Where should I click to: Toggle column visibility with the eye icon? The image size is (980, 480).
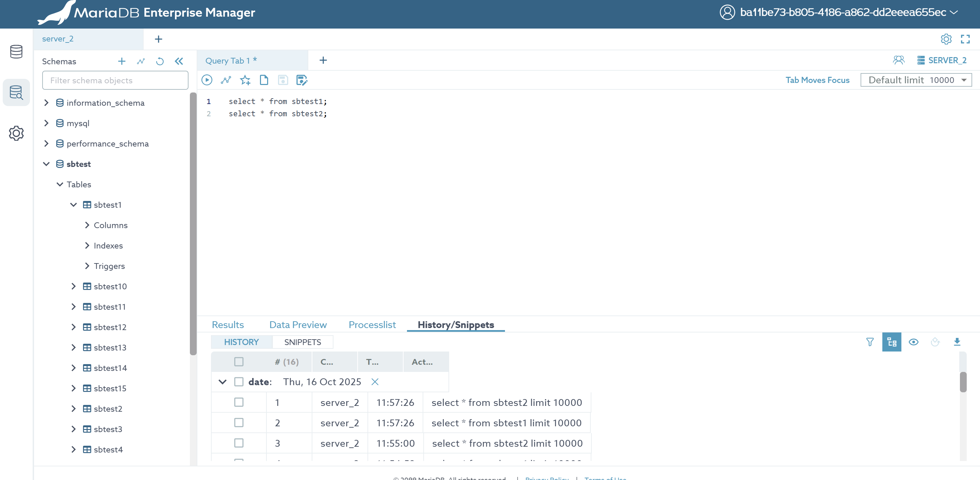(913, 342)
